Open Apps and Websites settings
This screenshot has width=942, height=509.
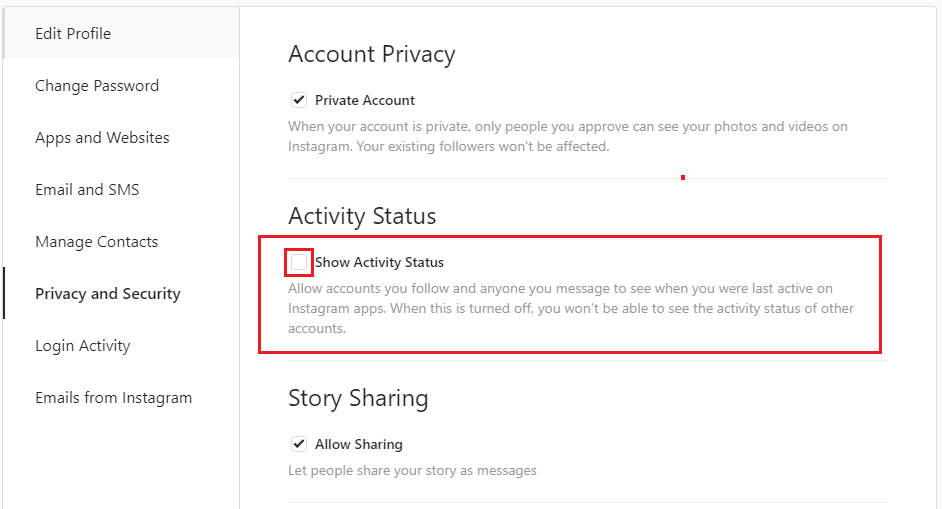coord(102,138)
